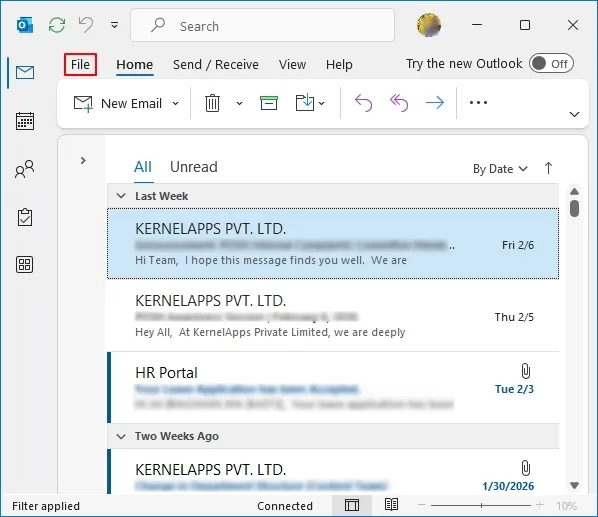Image resolution: width=598 pixels, height=517 pixels.
Task: Show only Unread messages
Action: (194, 167)
